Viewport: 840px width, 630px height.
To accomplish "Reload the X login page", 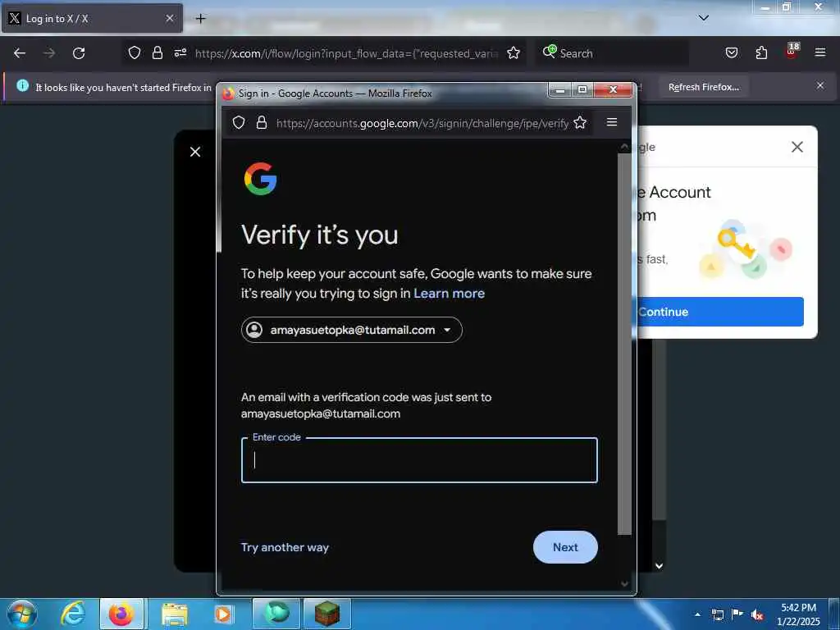I will [79, 53].
